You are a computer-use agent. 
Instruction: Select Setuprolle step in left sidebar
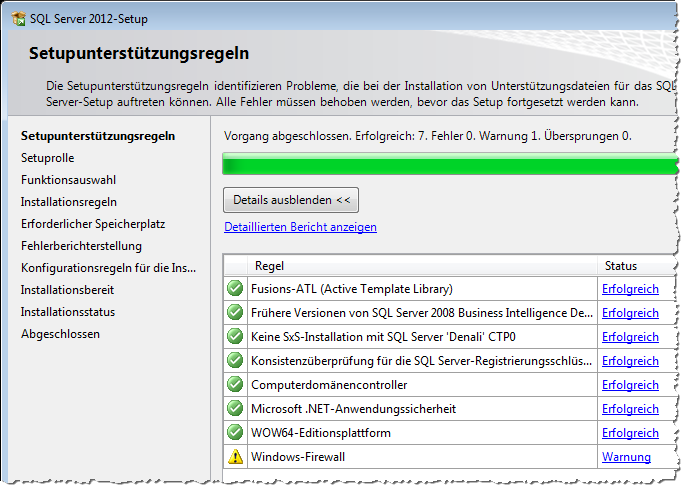48,158
